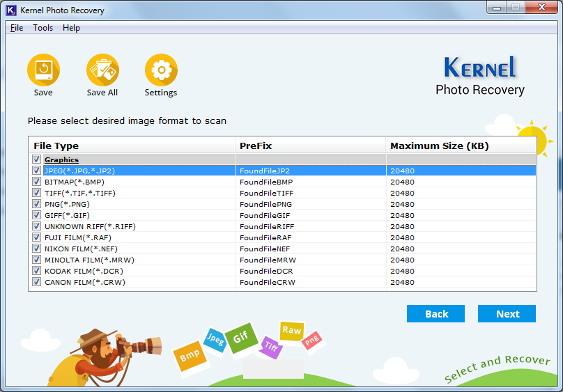The height and width of the screenshot is (392, 563).
Task: Toggle the NIKON FILM(*.NEF) checkbox
Action: [x=36, y=248]
